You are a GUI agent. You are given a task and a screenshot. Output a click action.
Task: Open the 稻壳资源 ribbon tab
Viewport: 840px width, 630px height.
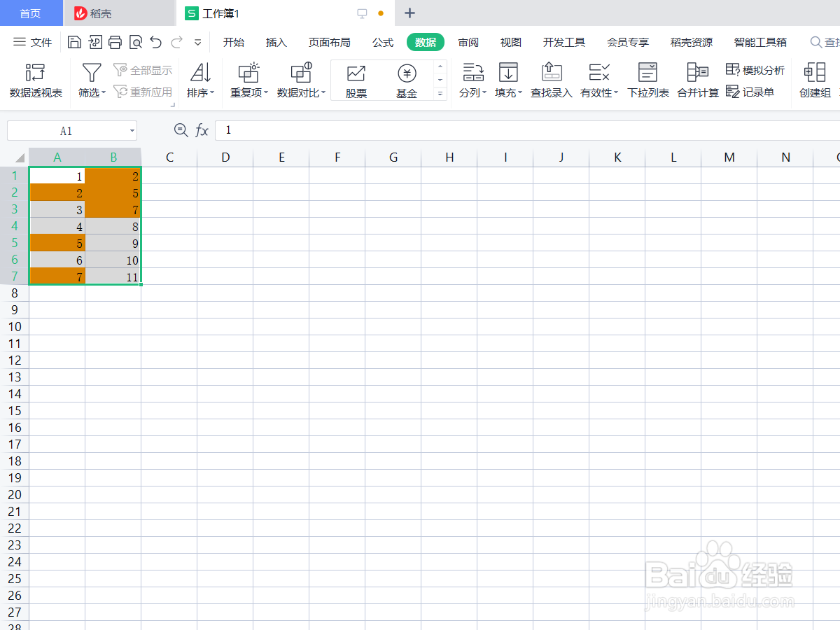692,43
